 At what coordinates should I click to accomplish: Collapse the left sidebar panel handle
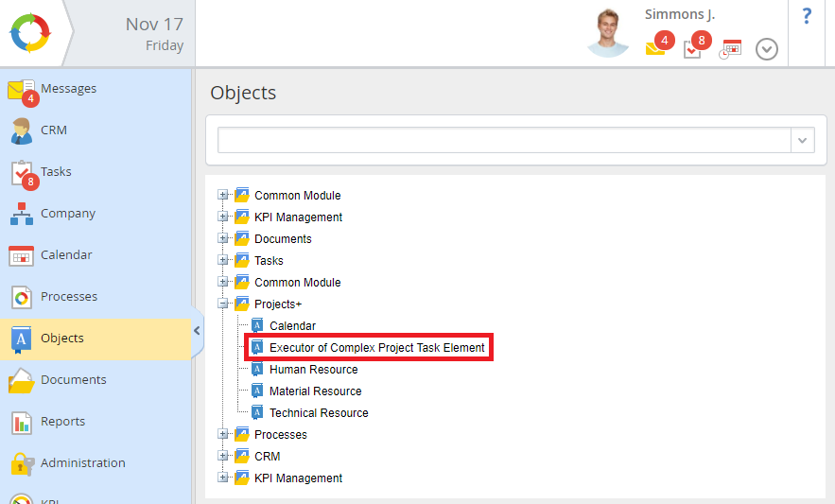(x=197, y=330)
